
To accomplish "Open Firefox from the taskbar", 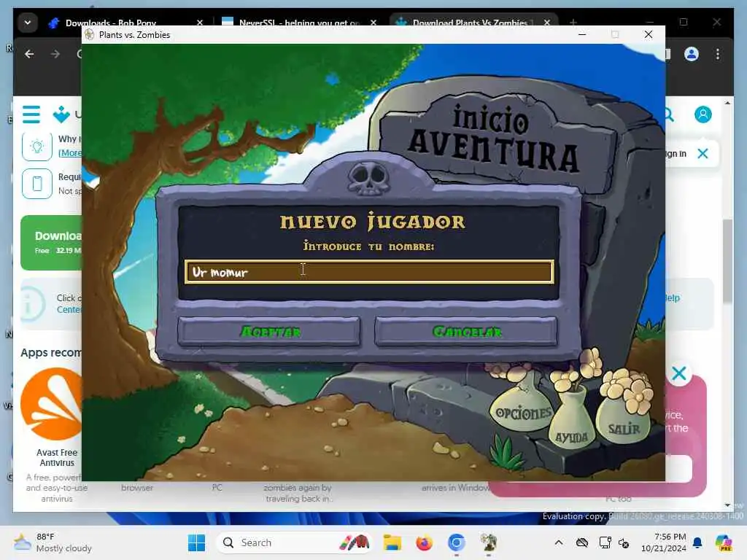I will click(x=424, y=542).
